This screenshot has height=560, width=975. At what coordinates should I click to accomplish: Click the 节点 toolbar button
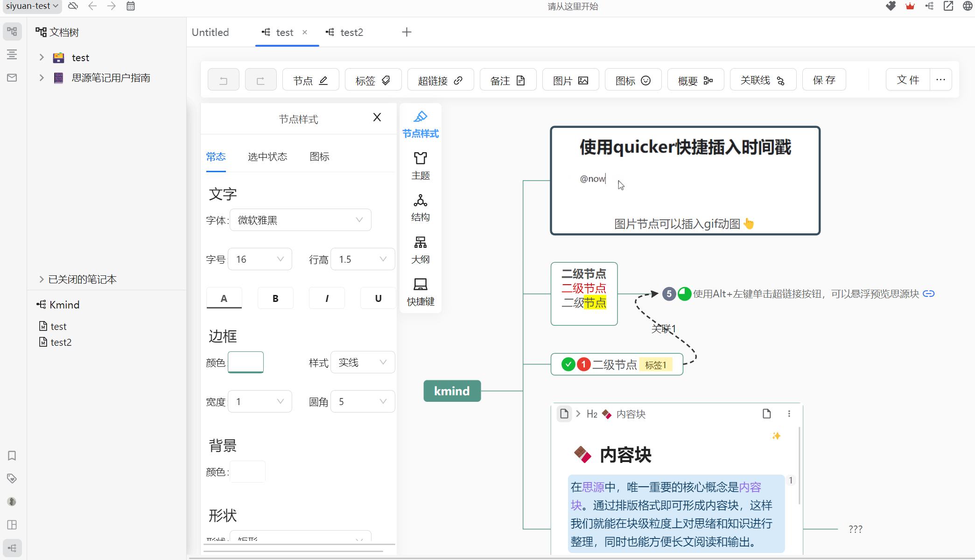pyautogui.click(x=311, y=80)
